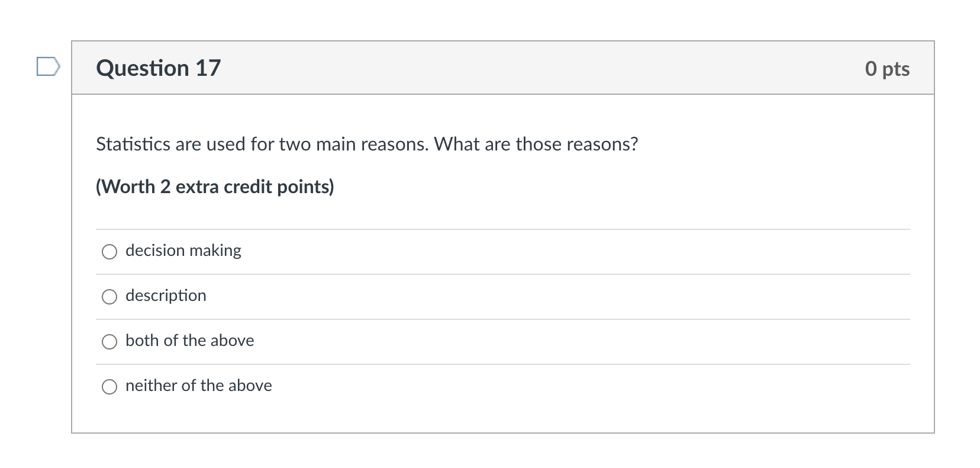The width and height of the screenshot is (980, 468).
Task: Select the 'decision making' radio button
Action: pyautogui.click(x=109, y=252)
